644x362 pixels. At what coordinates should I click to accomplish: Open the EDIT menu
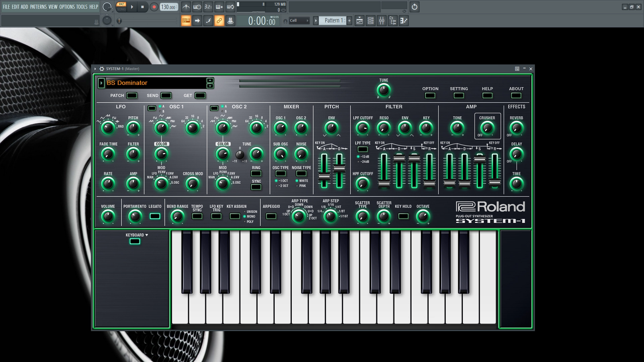point(15,7)
